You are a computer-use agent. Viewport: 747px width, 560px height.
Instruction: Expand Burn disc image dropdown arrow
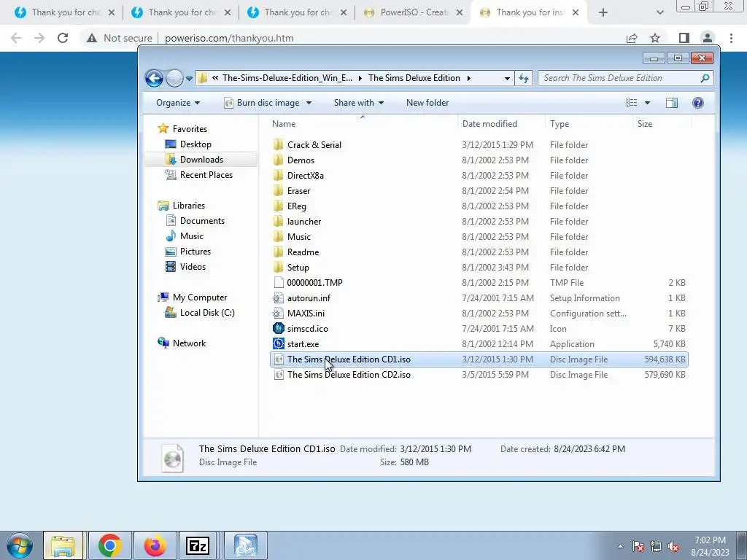(x=309, y=103)
